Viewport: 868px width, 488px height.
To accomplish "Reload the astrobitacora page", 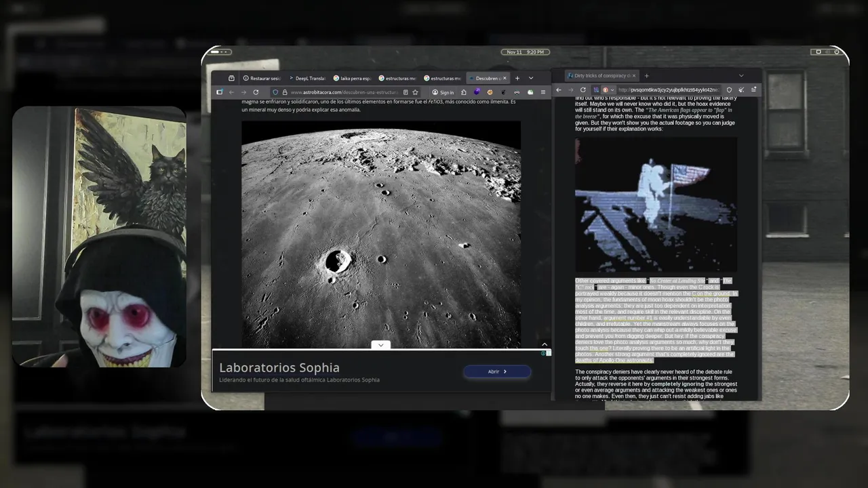I will [256, 92].
